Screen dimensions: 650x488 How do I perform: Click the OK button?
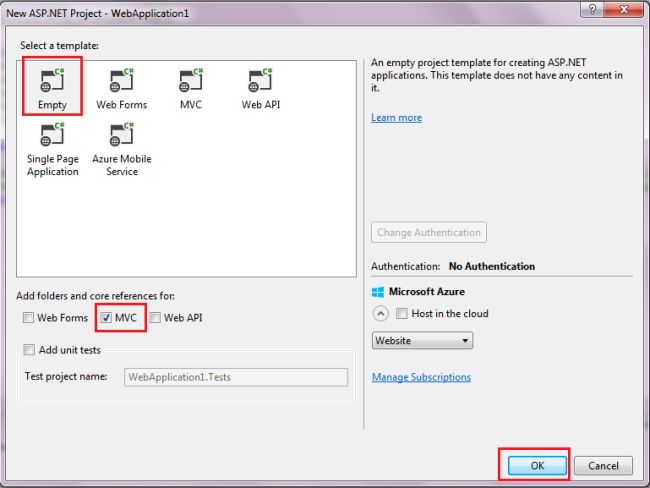[x=537, y=466]
